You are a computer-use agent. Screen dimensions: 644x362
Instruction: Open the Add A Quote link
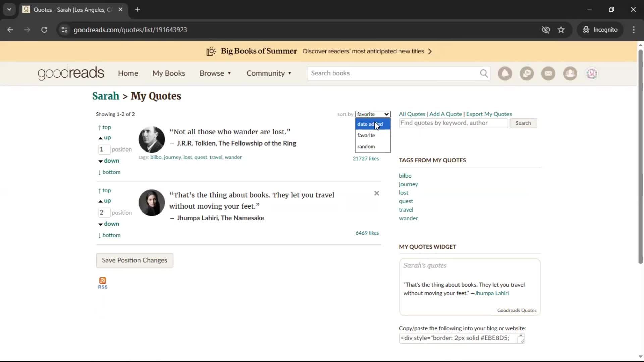point(446,114)
